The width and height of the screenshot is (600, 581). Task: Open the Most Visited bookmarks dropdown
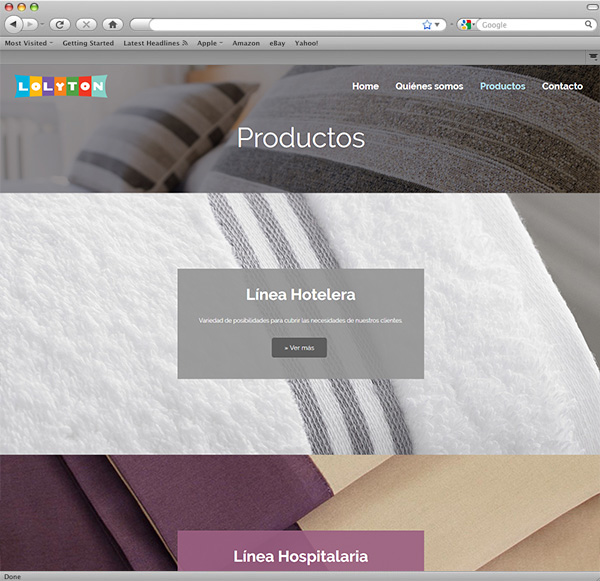pyautogui.click(x=30, y=44)
